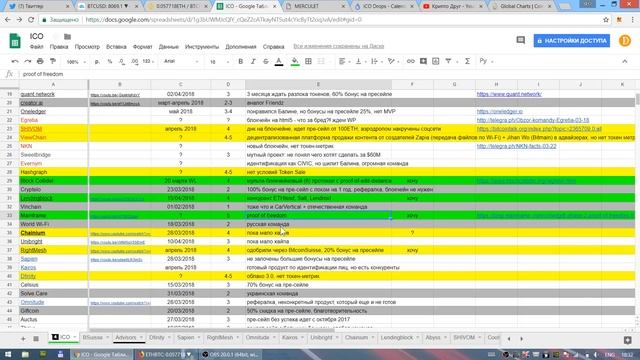Switch to the Lendingblock sheet tab

click(x=399, y=338)
